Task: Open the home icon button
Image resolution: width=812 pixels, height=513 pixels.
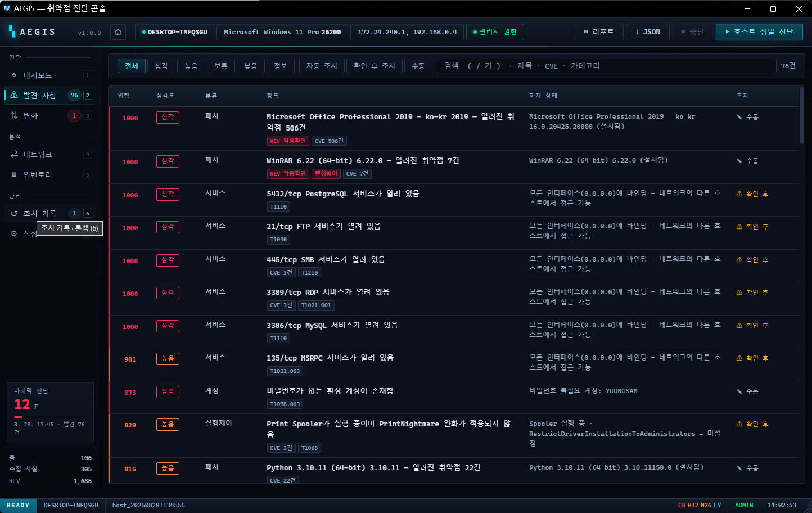Action: 118,32
